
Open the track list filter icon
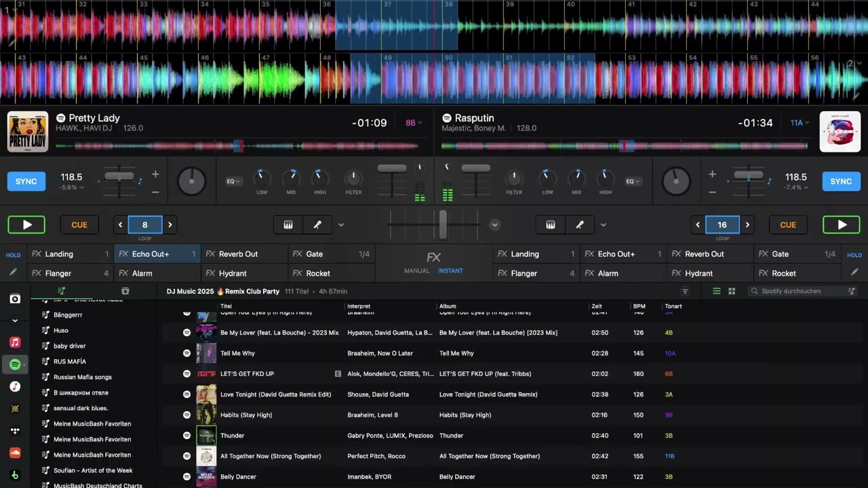coord(685,291)
